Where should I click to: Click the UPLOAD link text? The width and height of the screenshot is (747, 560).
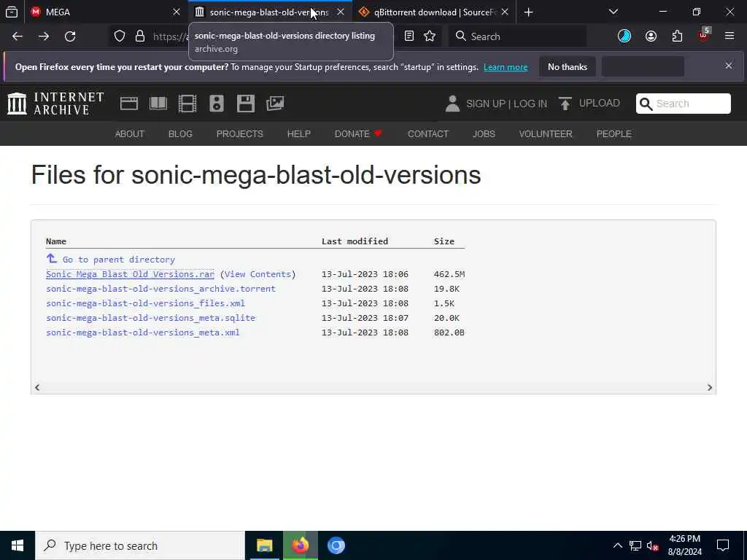pos(600,104)
